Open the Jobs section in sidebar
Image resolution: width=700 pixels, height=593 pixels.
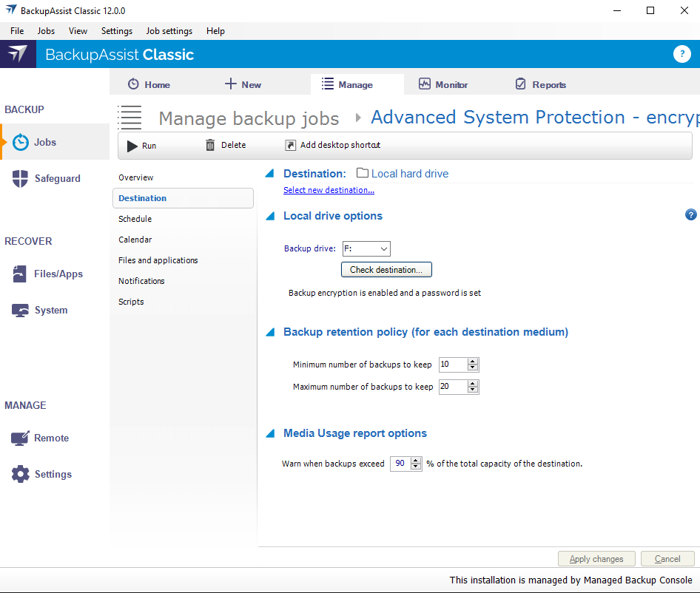click(x=55, y=142)
